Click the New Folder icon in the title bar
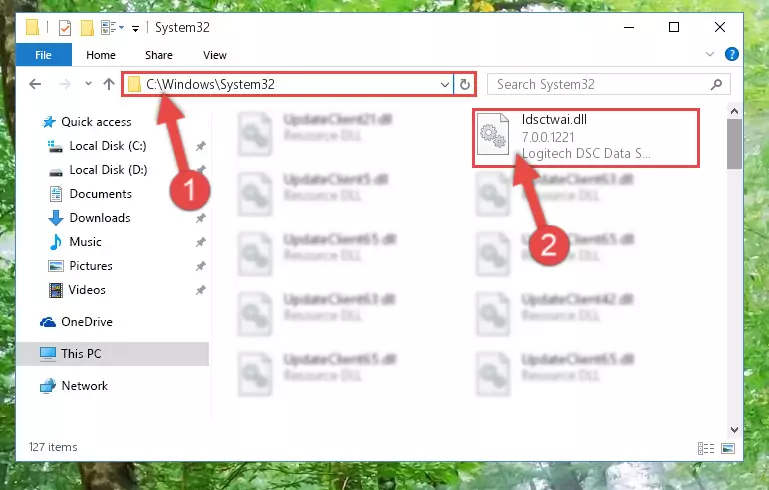The image size is (769, 490). point(87,28)
